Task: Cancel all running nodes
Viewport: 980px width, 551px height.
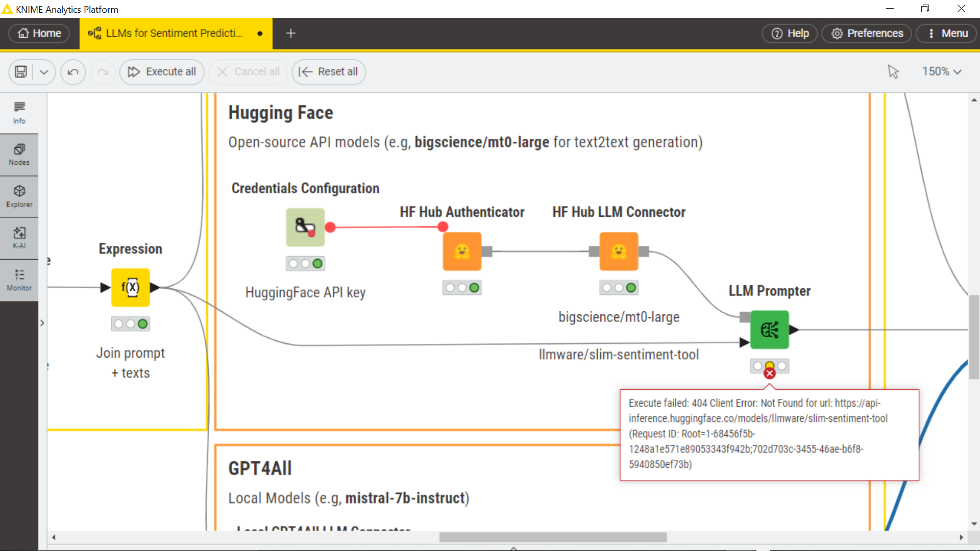Action: (x=248, y=72)
